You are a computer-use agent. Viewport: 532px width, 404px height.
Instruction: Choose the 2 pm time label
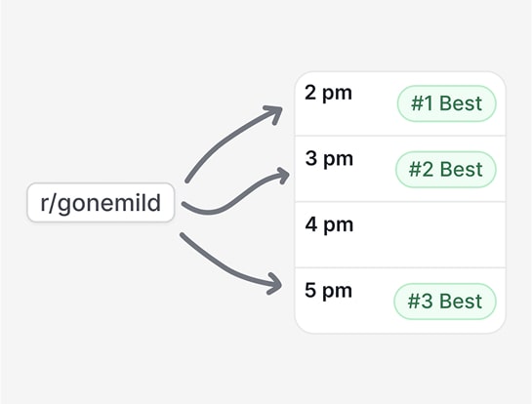click(328, 93)
